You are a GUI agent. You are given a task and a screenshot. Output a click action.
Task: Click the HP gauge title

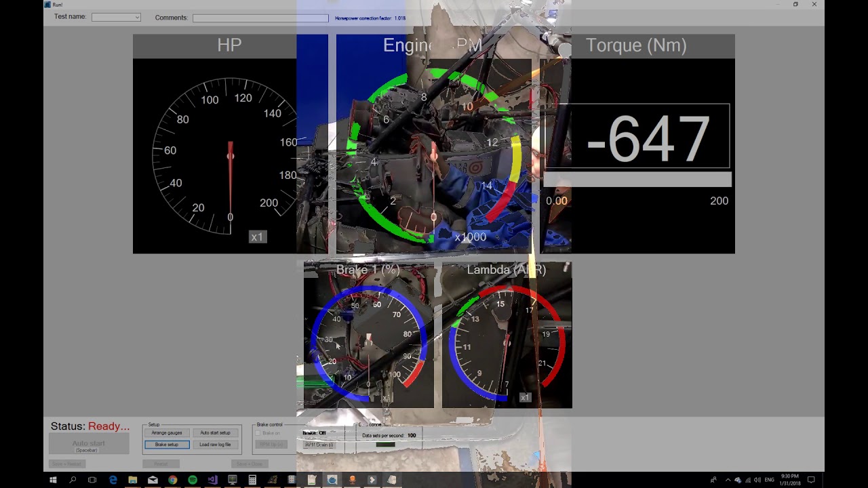tap(229, 45)
